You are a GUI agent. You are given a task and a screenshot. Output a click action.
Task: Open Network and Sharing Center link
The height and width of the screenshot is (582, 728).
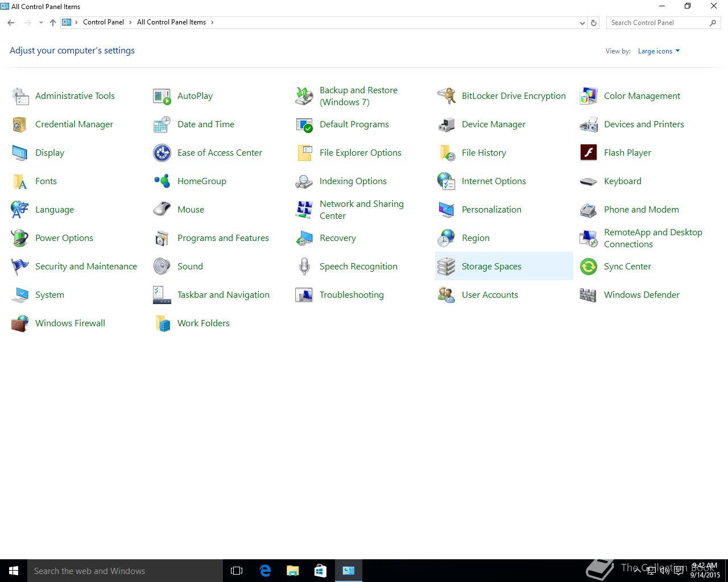point(362,210)
